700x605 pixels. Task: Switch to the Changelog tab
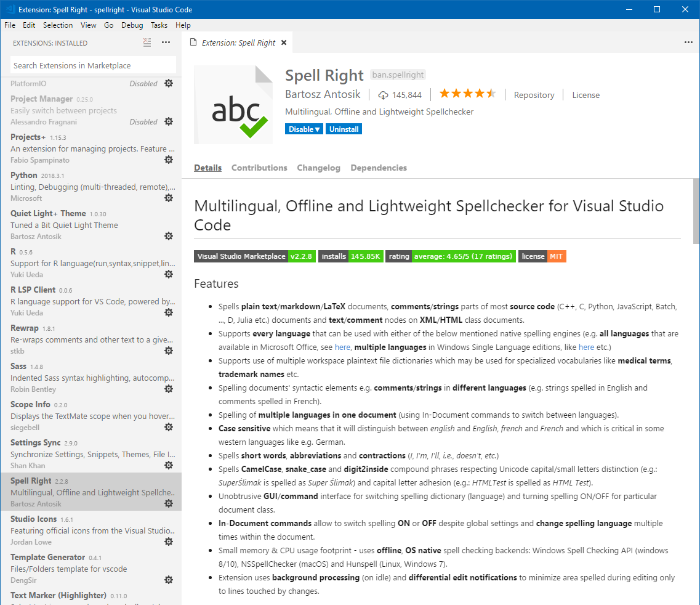[318, 168]
